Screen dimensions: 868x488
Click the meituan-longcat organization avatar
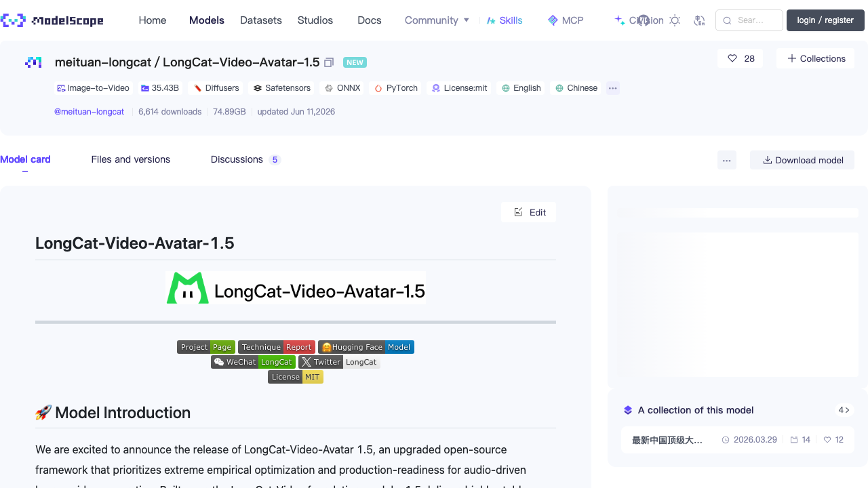click(x=33, y=62)
